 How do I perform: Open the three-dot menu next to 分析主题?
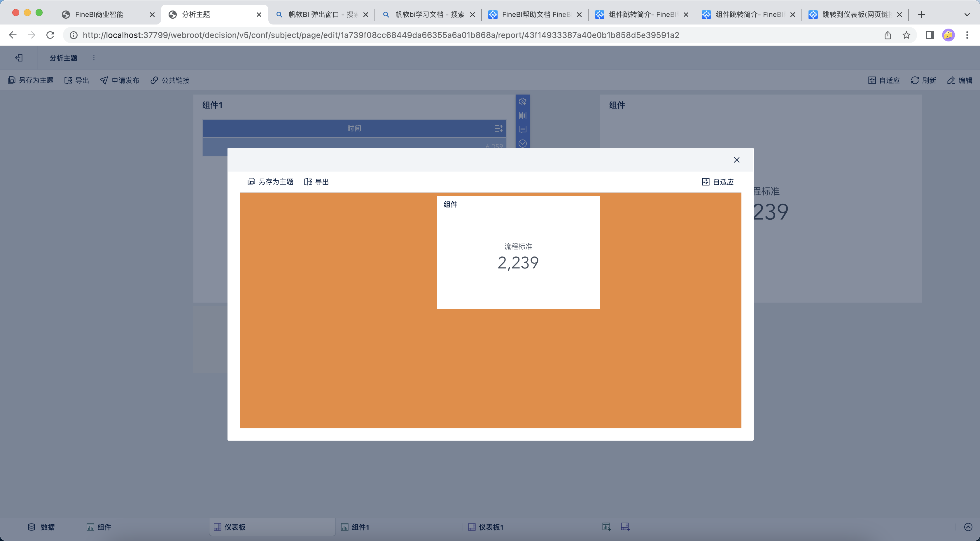click(94, 58)
